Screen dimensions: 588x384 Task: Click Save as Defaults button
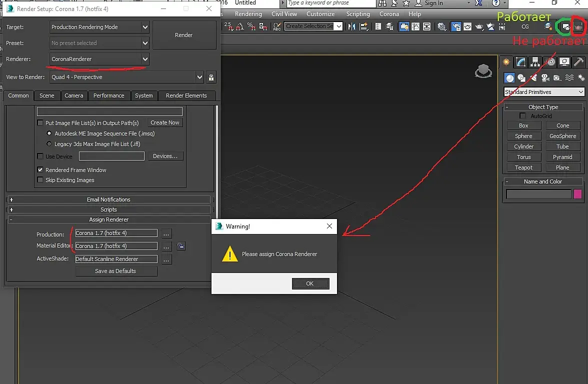(x=116, y=271)
